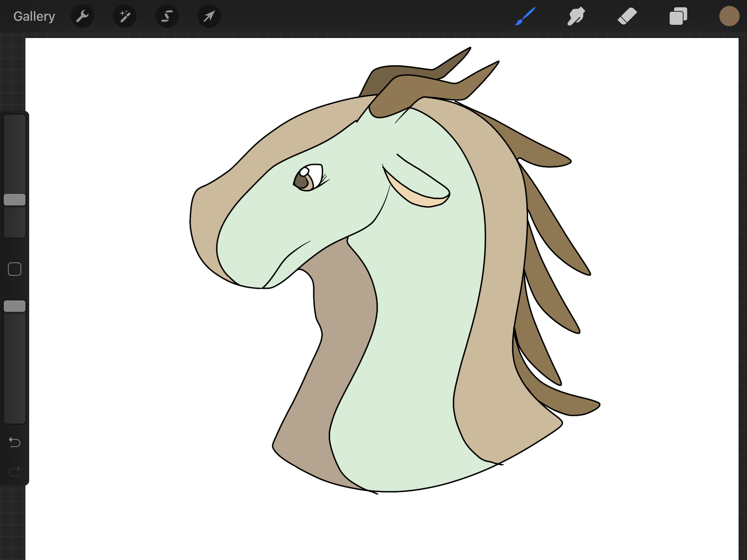Click the brush opacity slider handle
Screen dimensions: 747x560
15,306
